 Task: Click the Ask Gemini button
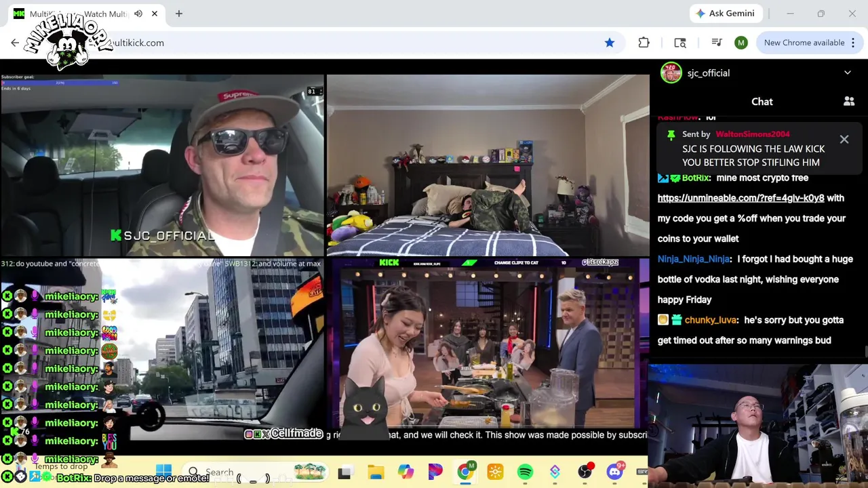(725, 14)
